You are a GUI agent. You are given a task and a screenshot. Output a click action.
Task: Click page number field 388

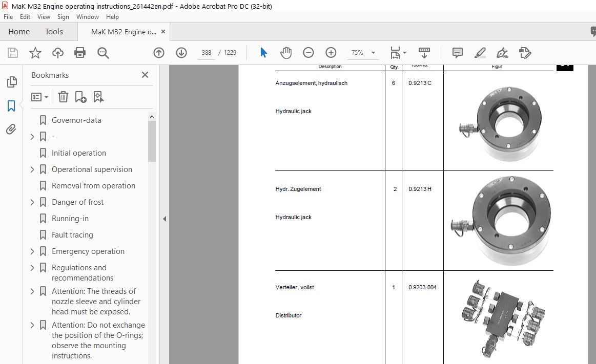click(207, 53)
